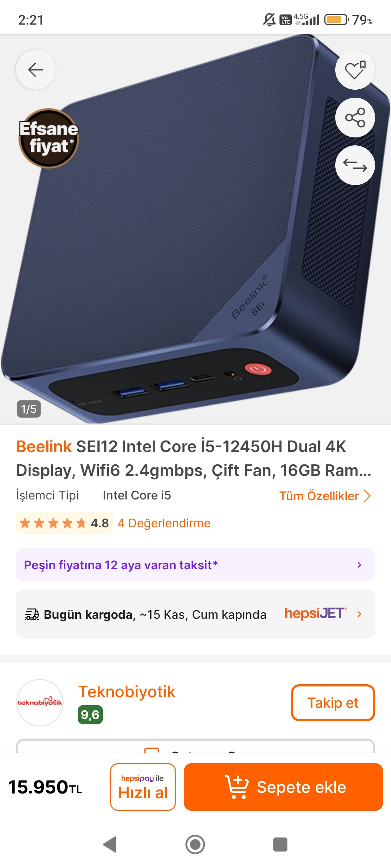391x868 pixels.
Task: Expand the 12-month installment banner
Action: (x=195, y=565)
